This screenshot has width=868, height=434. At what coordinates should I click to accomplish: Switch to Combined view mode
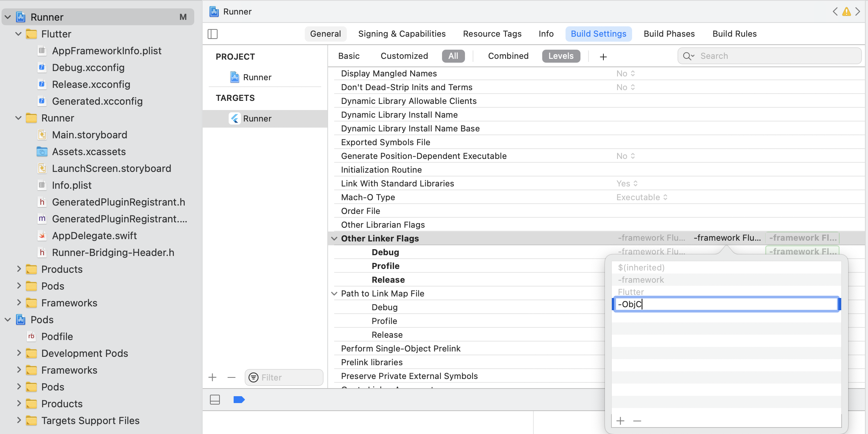tap(508, 56)
